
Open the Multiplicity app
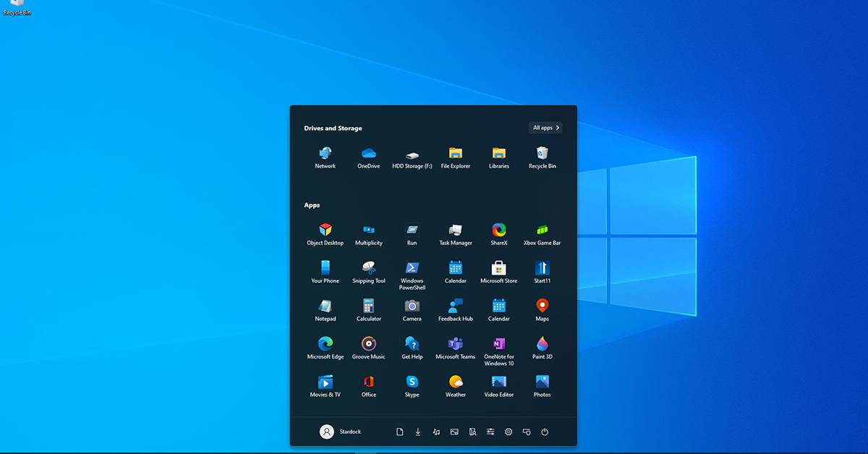[x=369, y=231]
